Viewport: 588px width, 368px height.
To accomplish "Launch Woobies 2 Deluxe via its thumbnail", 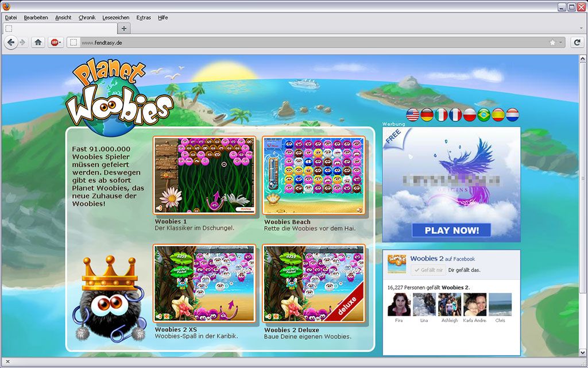I will click(x=314, y=283).
